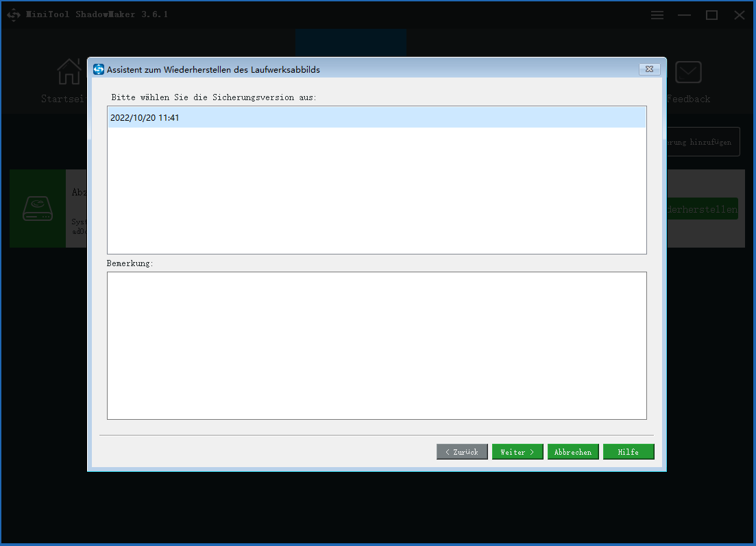
Task: Proceed with the Weiter button
Action: tap(517, 452)
